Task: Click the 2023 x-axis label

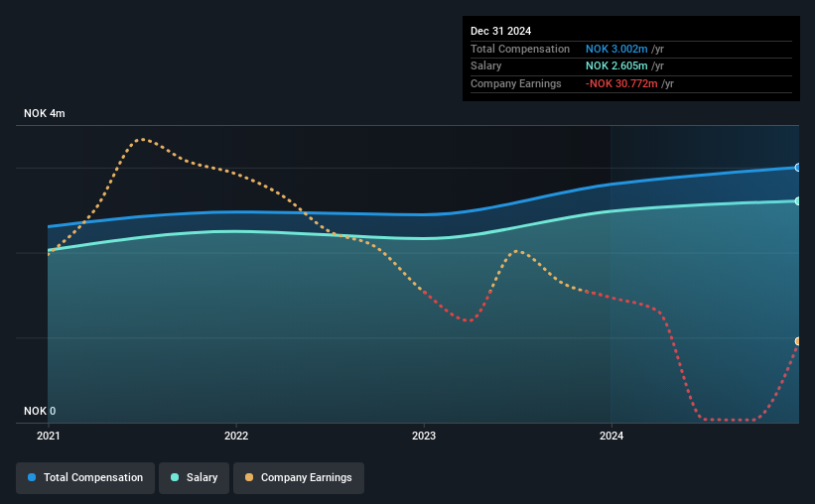Action: (x=424, y=436)
